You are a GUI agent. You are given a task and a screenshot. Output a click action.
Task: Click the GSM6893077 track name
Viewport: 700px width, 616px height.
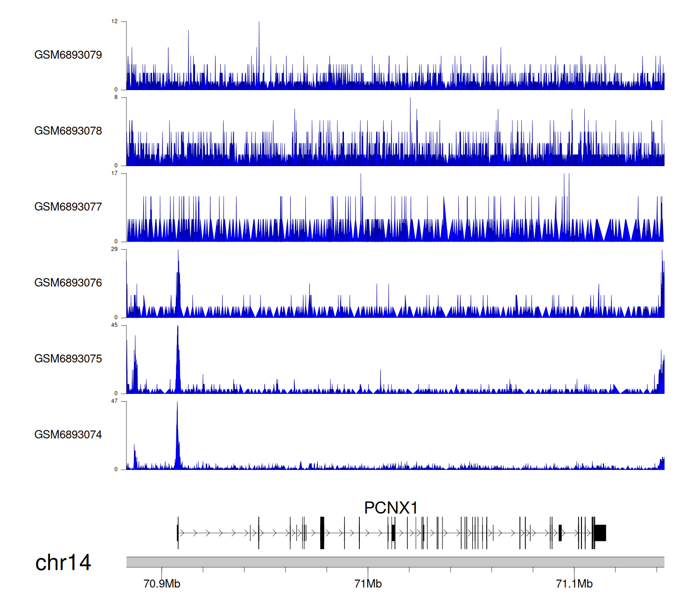[68, 207]
